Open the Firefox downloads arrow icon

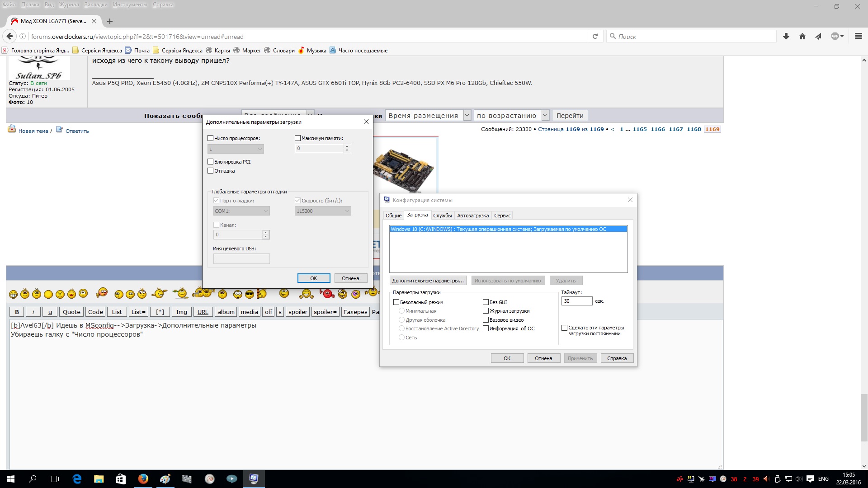pyautogui.click(x=786, y=37)
